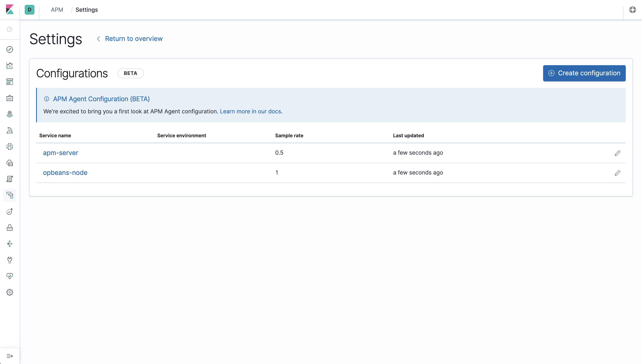Show Recently viewed via clock icon
Viewport: 642px width, 364px height.
click(x=10, y=30)
